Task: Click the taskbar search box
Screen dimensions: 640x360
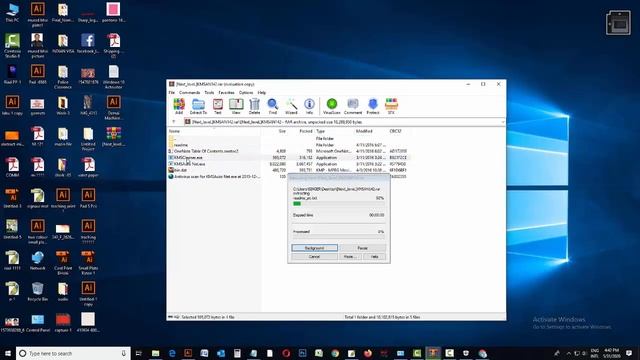Action: coord(73,353)
